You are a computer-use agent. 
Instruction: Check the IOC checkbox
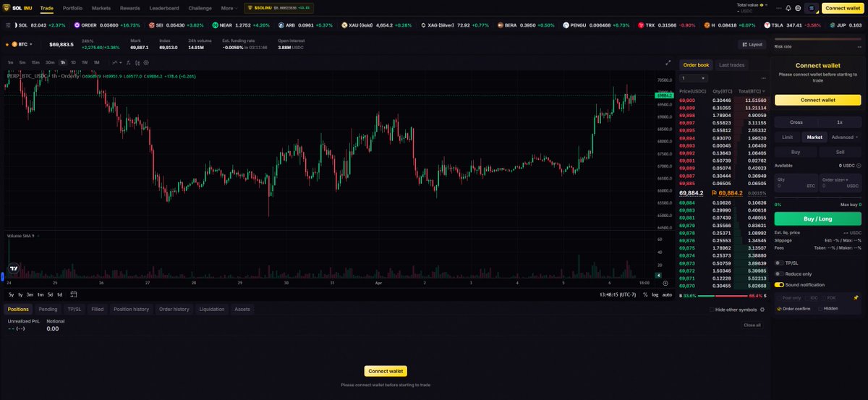point(806,297)
